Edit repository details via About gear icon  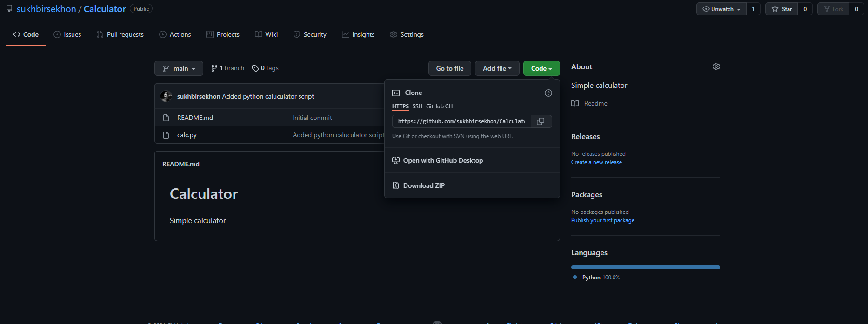(716, 66)
